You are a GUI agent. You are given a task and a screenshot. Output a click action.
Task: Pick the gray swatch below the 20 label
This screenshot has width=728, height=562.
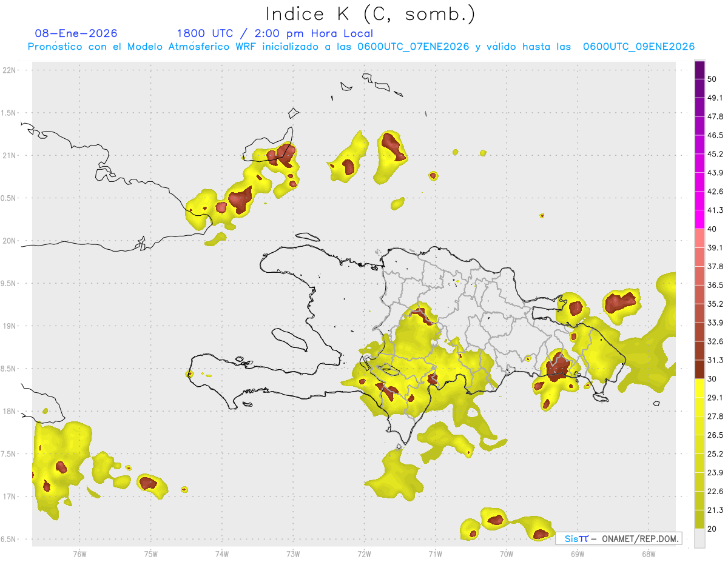pos(699,538)
